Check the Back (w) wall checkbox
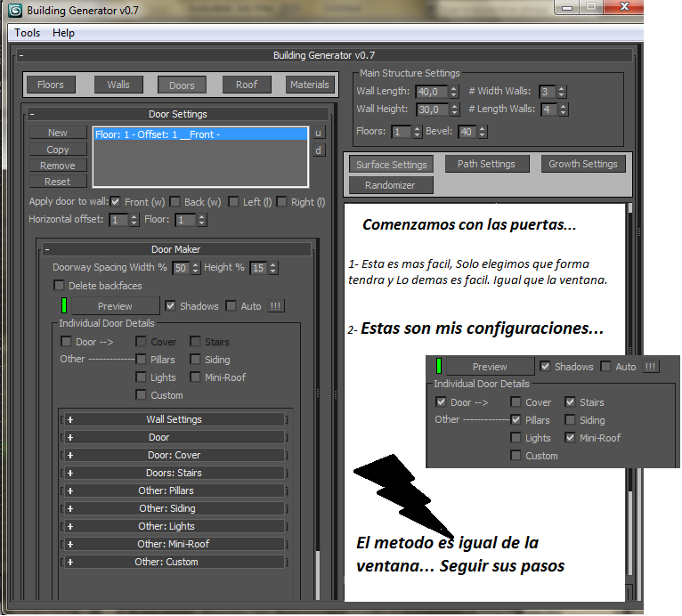 [x=175, y=202]
